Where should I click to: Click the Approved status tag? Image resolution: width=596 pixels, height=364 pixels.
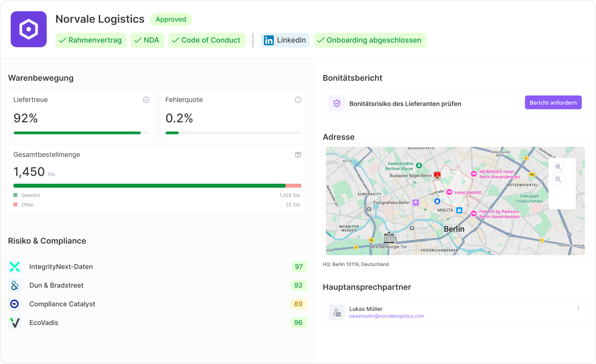[x=171, y=19]
